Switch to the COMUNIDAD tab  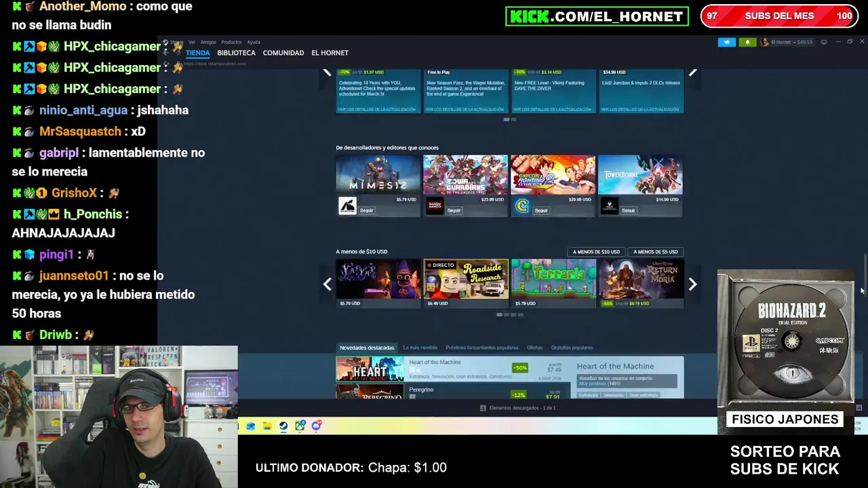(x=283, y=53)
